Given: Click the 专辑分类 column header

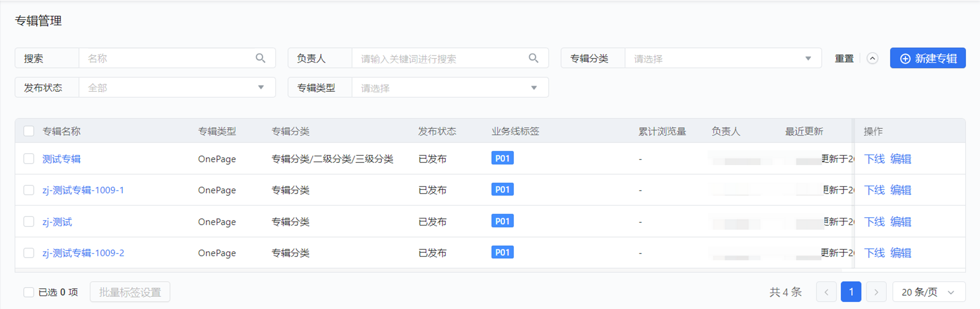Looking at the screenshot, I should click(x=291, y=131).
